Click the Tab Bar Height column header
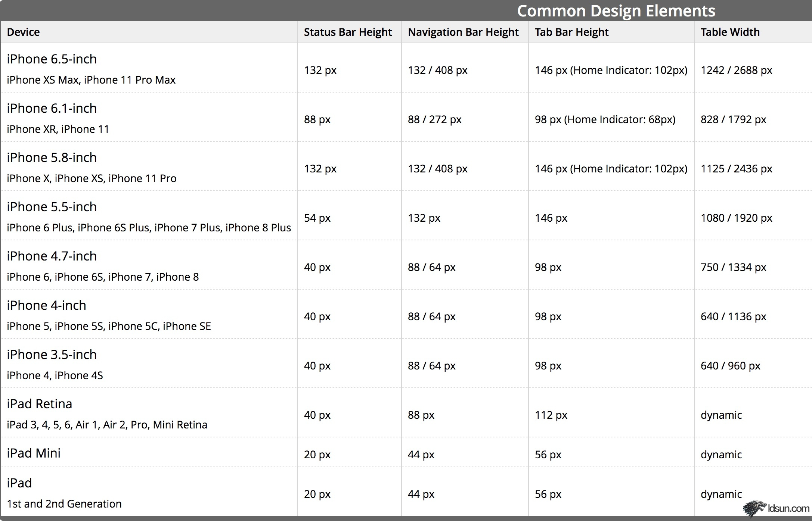This screenshot has width=812, height=521. 571,32
